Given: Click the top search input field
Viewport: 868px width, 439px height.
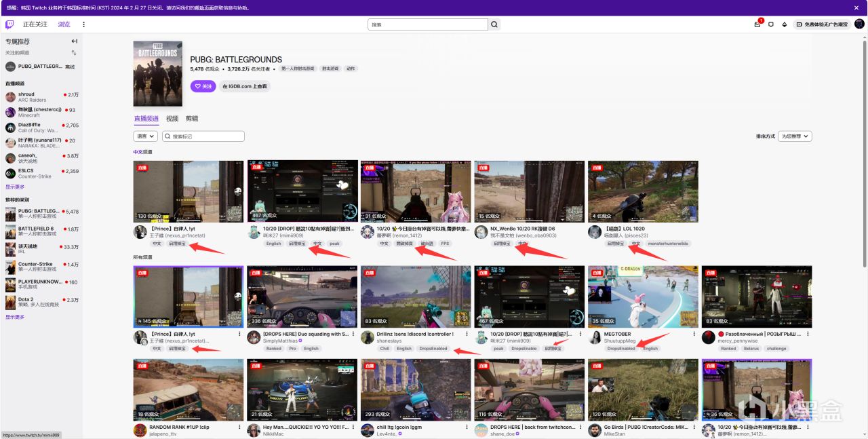Looking at the screenshot, I should (428, 24).
